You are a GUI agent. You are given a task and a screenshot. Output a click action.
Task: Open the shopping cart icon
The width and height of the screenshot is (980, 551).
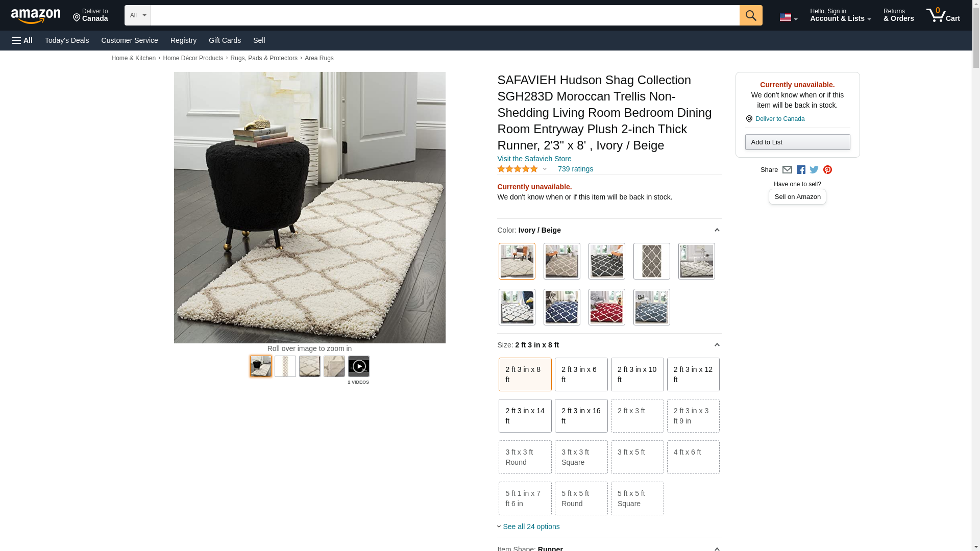[x=943, y=15]
